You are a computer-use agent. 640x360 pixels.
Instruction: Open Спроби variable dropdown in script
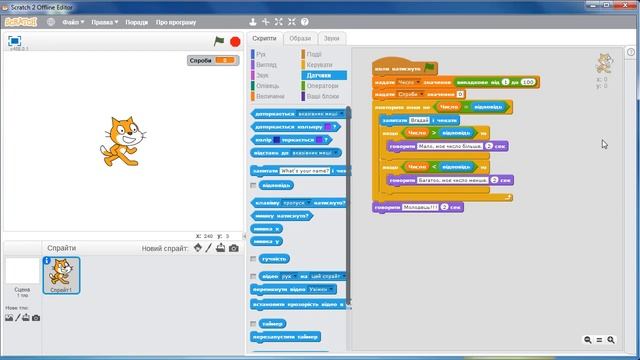(422, 94)
